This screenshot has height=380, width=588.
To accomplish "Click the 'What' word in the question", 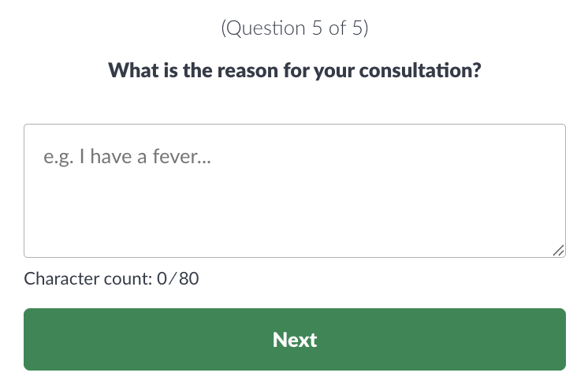I will tap(128, 70).
